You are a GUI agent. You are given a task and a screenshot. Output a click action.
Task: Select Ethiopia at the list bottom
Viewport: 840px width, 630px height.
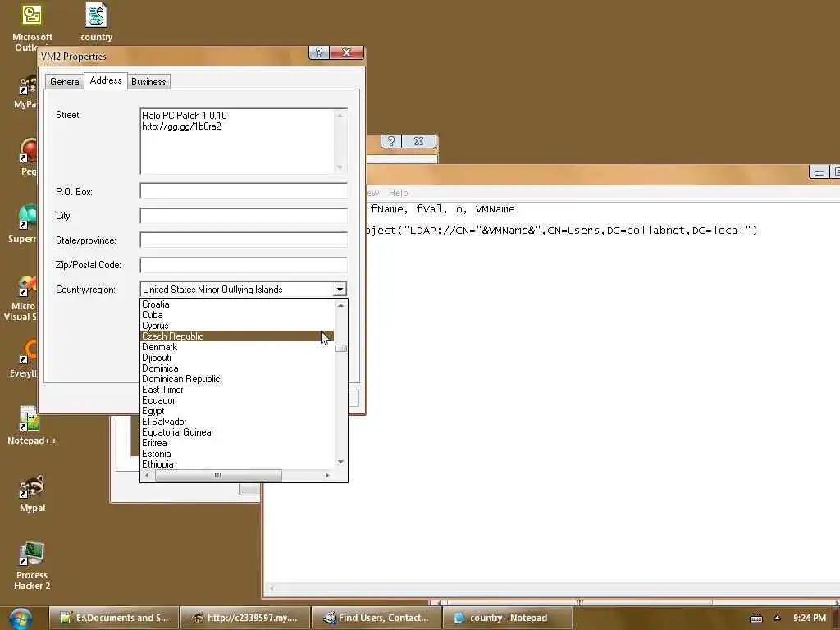(x=237, y=464)
